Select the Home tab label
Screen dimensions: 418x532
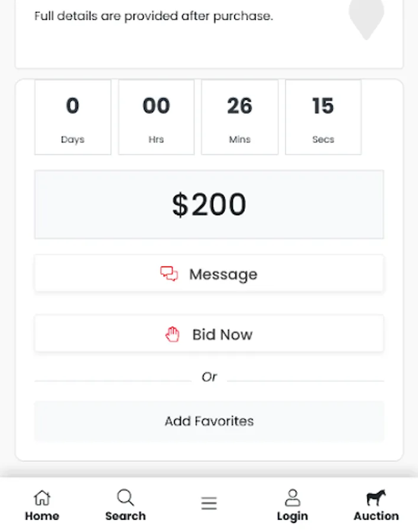point(42,516)
